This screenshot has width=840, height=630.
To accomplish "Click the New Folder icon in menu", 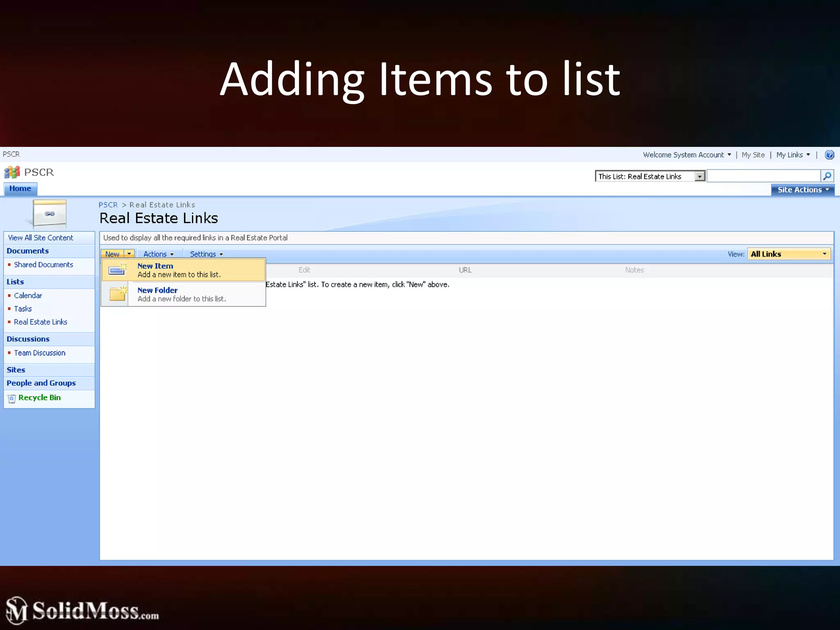I will coord(118,294).
